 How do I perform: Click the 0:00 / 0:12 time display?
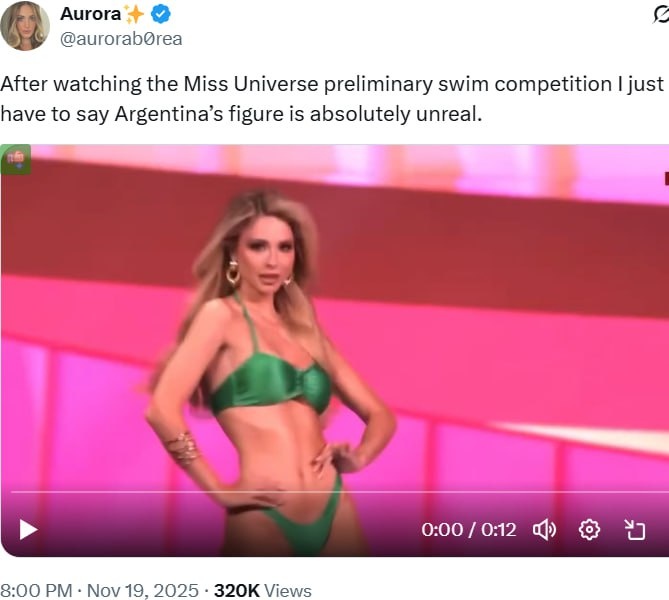tap(468, 530)
